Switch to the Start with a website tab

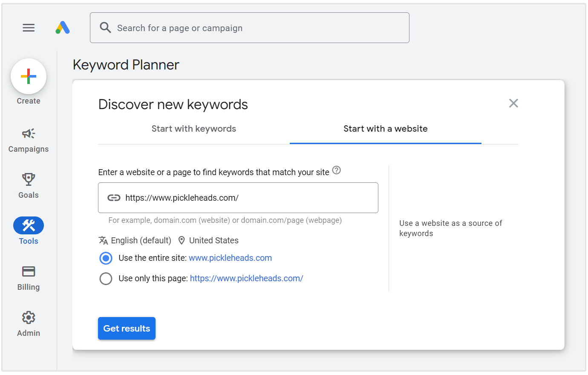point(385,128)
